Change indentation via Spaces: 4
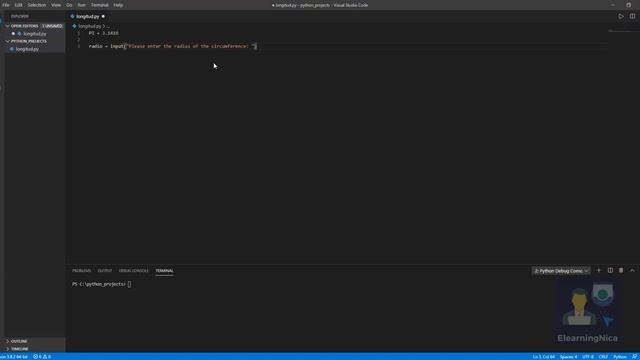The image size is (640, 360). coord(568,357)
